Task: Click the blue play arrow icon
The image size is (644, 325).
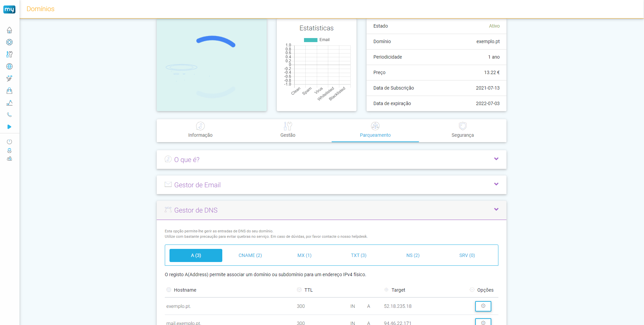Action: (x=9, y=127)
